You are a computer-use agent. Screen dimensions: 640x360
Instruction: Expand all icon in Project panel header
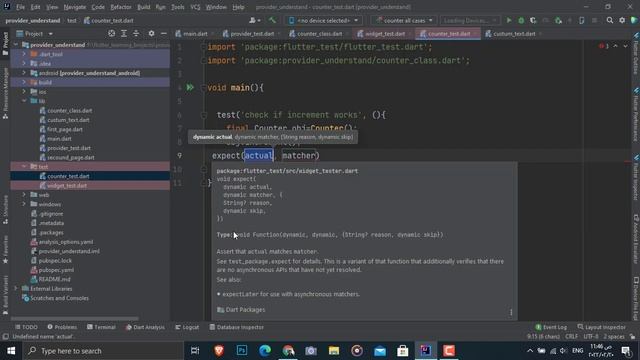click(x=124, y=33)
